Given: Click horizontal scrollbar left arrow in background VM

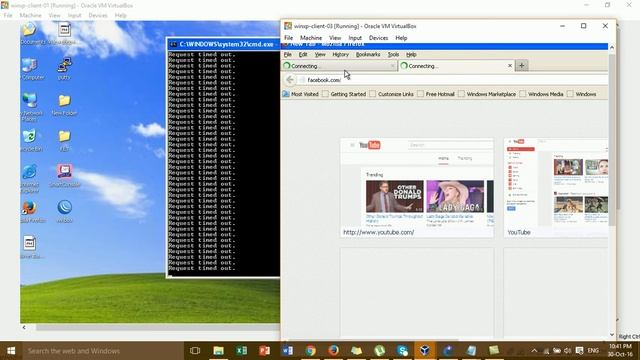Looking at the screenshot, I should [24, 327].
